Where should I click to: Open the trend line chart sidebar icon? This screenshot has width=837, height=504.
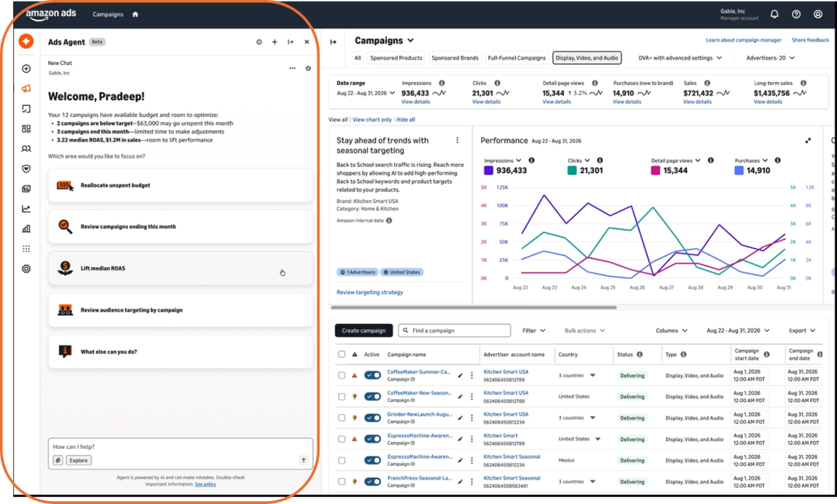[x=26, y=208]
